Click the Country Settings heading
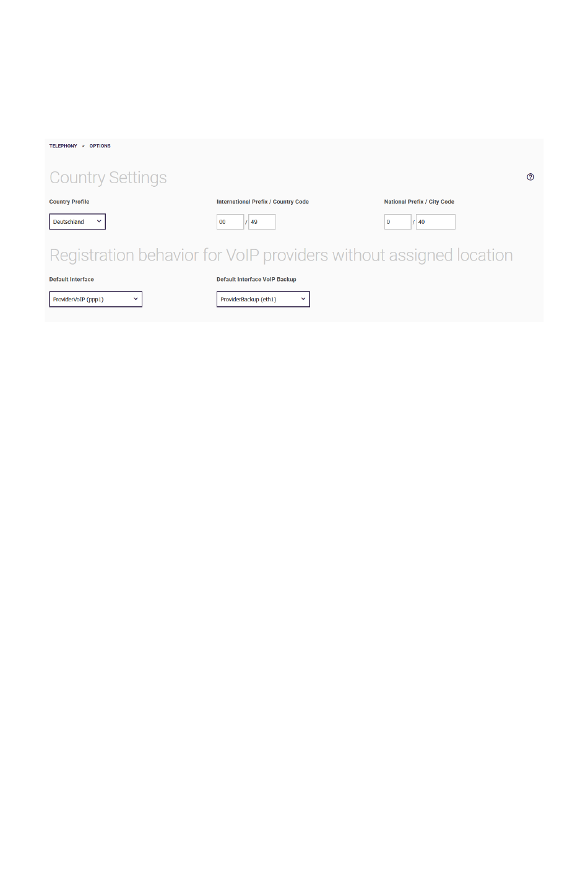This screenshot has width=588, height=875. [x=108, y=178]
